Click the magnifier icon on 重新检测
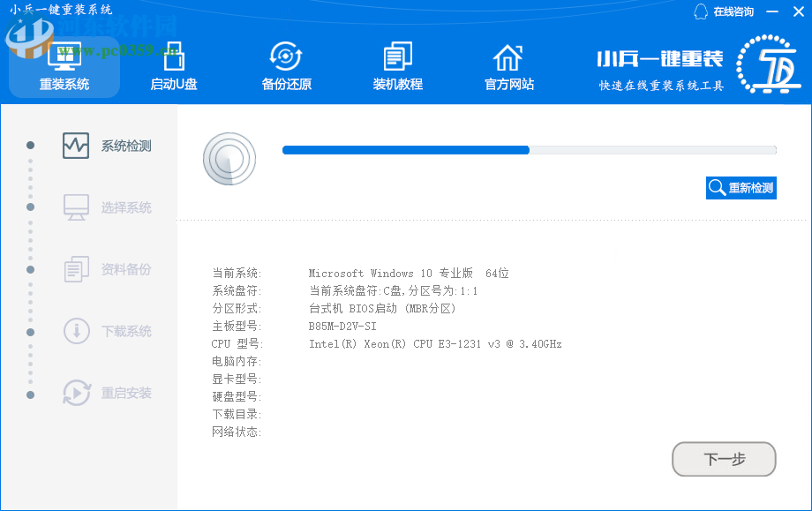This screenshot has height=511, width=812. [717, 187]
